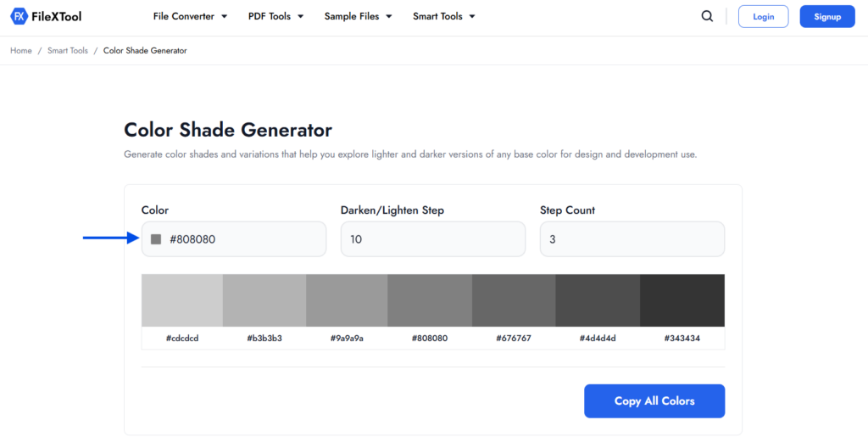Image resolution: width=868 pixels, height=437 pixels.
Task: Select the base shade swatch above #808080 label
Action: pos(430,300)
